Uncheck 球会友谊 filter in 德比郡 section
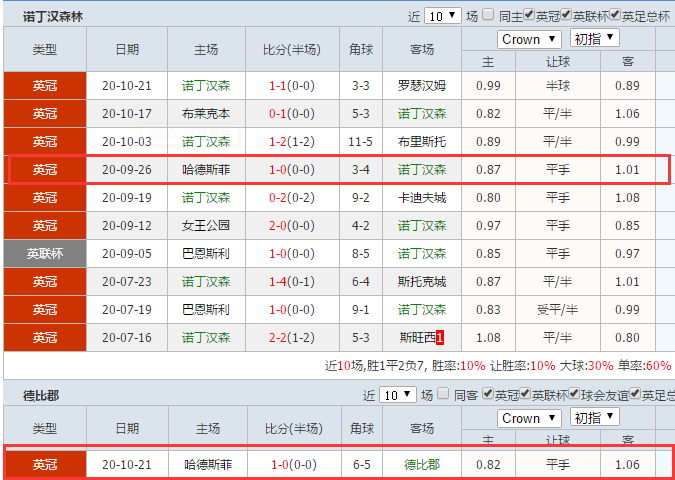Viewport: 675px width, 480px height. (574, 393)
